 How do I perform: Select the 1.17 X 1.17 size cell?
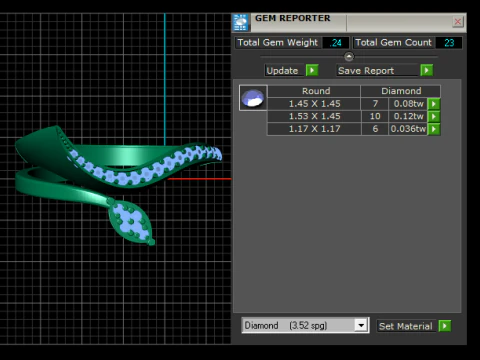pos(314,129)
